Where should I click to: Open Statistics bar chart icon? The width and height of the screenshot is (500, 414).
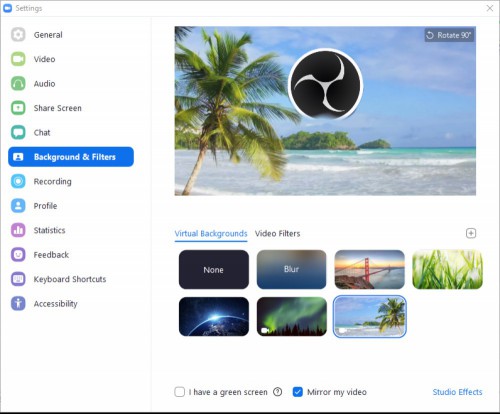pyautogui.click(x=18, y=230)
